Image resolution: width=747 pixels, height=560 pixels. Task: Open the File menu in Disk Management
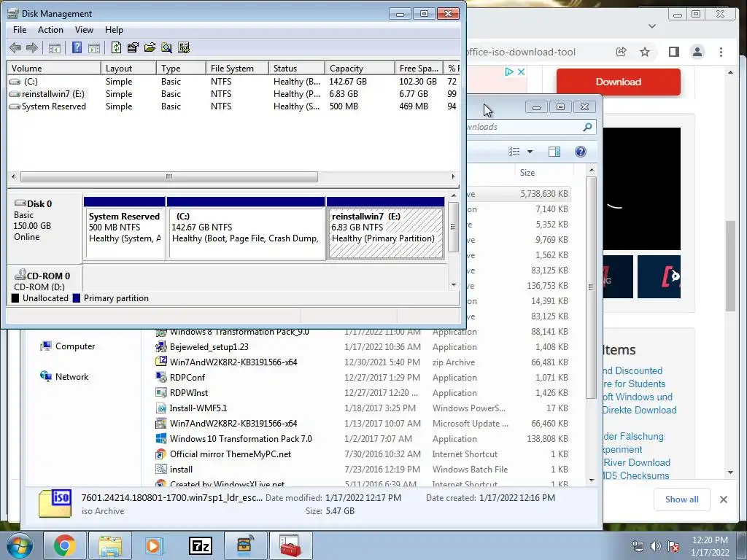coord(20,29)
